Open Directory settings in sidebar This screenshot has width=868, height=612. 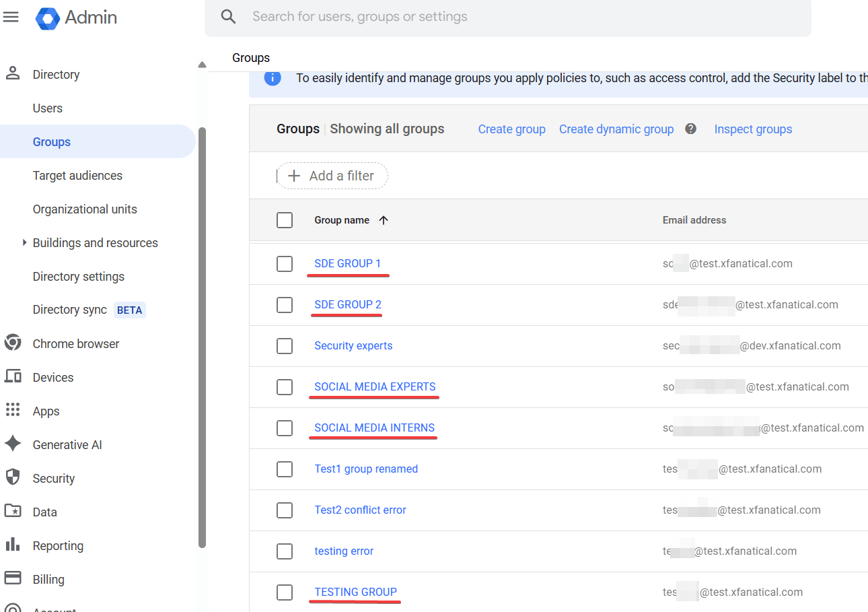point(79,277)
